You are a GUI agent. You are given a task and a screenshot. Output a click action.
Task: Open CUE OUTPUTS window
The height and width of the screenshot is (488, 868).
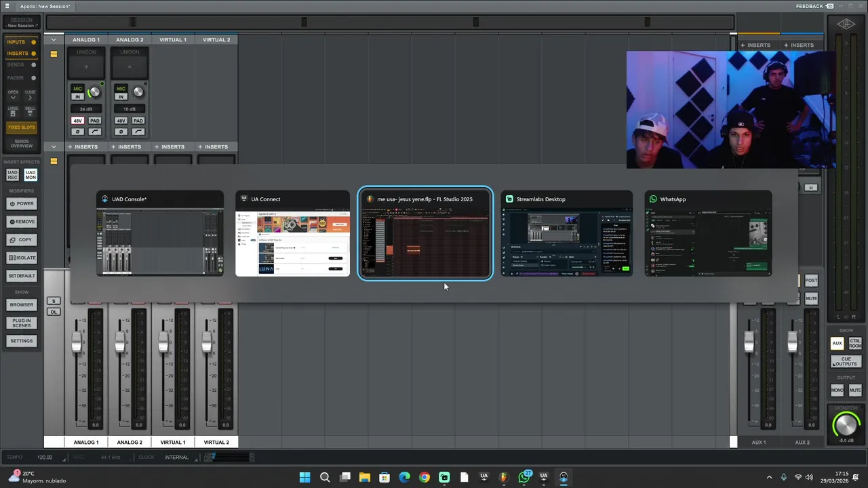click(x=846, y=362)
